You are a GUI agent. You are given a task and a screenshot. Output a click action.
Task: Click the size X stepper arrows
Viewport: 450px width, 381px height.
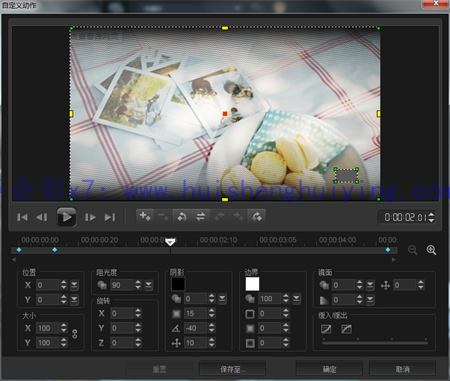tap(64, 328)
